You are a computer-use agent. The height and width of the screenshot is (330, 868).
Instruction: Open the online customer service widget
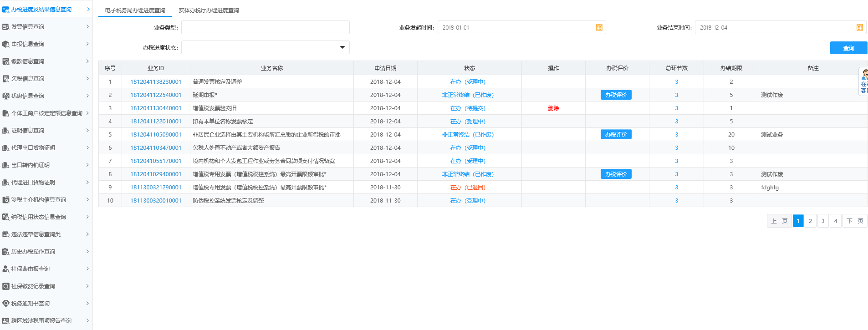point(863,81)
